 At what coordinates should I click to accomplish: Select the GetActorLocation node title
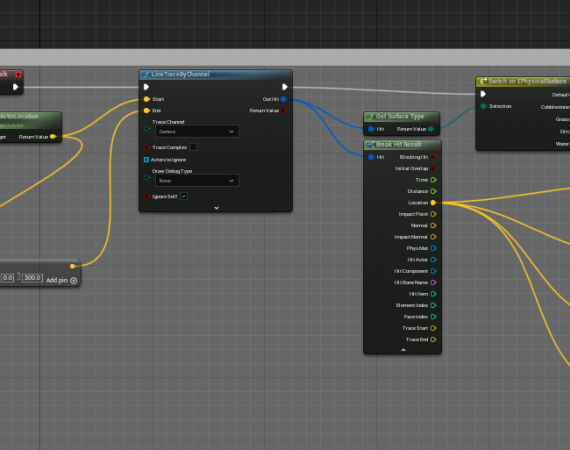(x=19, y=116)
